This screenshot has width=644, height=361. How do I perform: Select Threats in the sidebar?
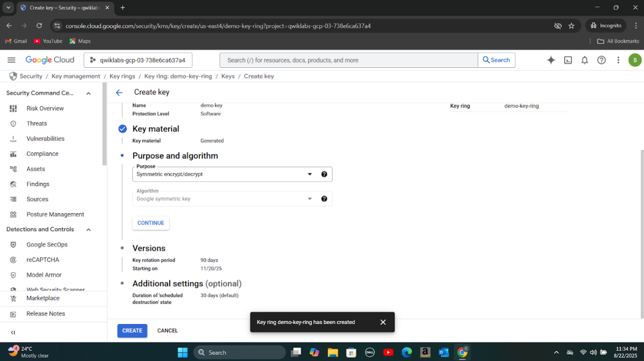36,123
